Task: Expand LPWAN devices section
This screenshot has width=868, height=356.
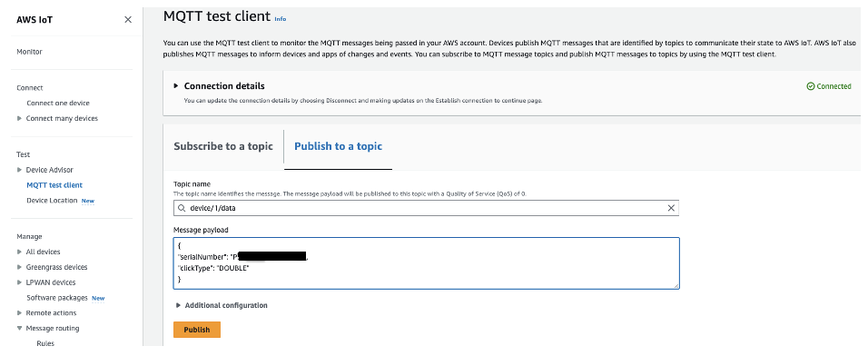Action: click(20, 282)
